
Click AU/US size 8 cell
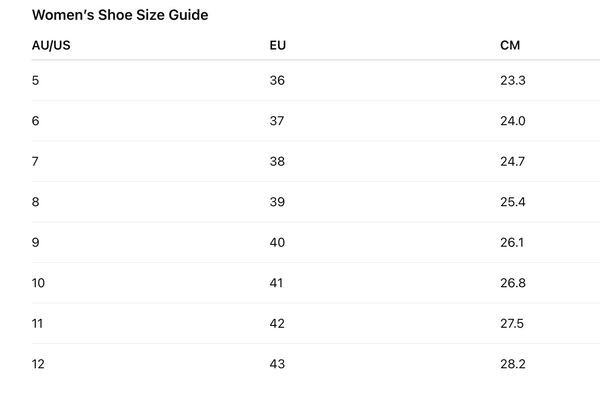35,202
